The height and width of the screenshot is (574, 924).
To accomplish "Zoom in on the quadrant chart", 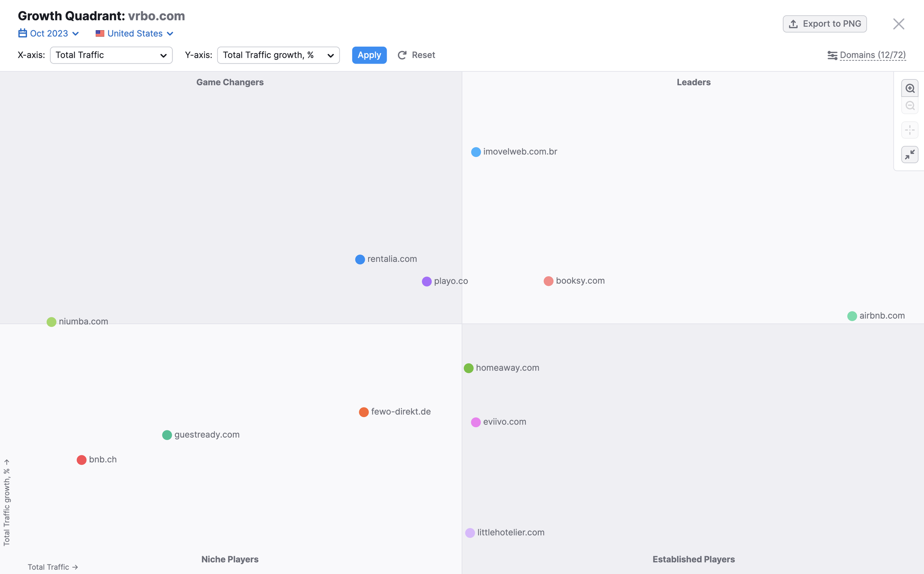I will pos(910,88).
